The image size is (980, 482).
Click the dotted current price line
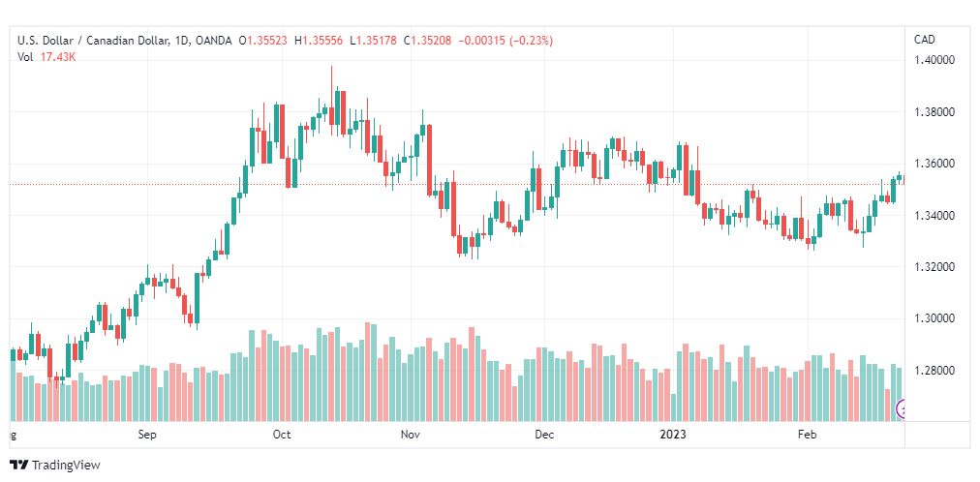(456, 184)
